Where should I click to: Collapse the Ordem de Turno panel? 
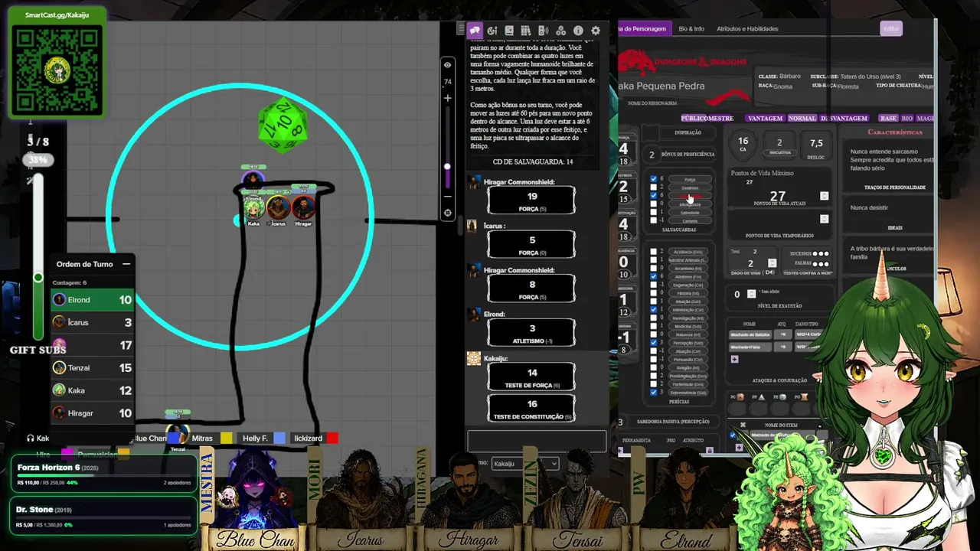coord(126,264)
